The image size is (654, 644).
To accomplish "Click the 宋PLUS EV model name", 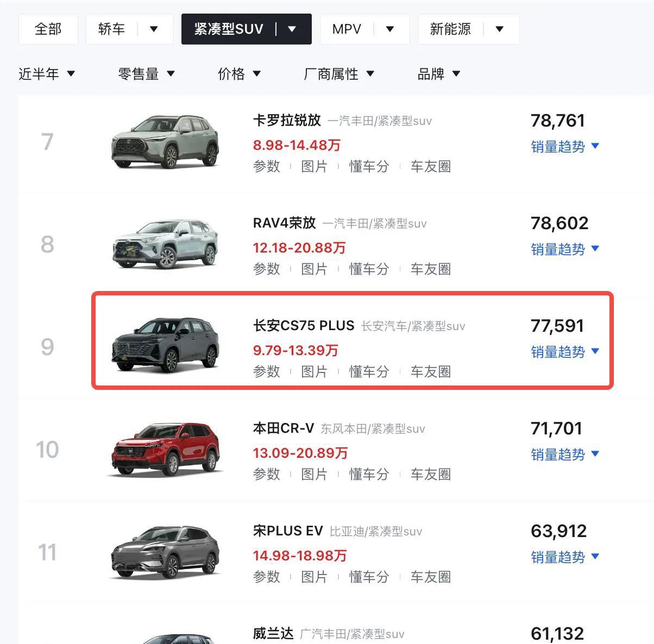I will click(288, 531).
